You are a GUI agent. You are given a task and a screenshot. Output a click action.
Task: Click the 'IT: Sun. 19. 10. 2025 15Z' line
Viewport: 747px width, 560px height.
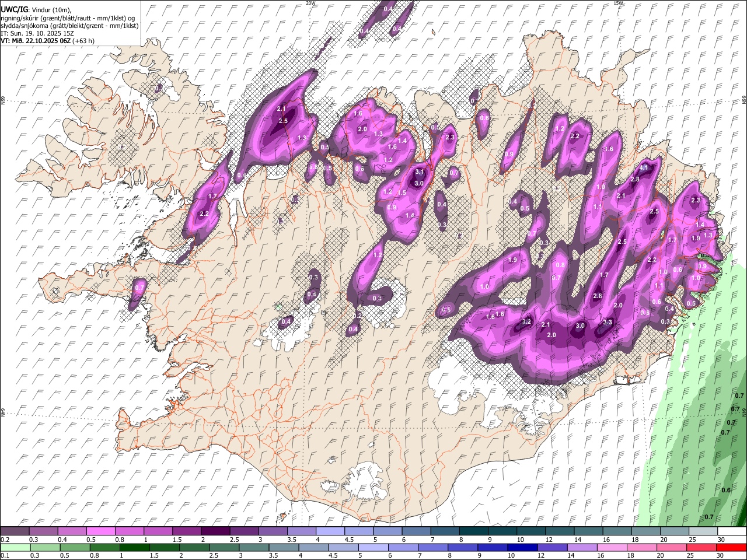pyautogui.click(x=37, y=33)
